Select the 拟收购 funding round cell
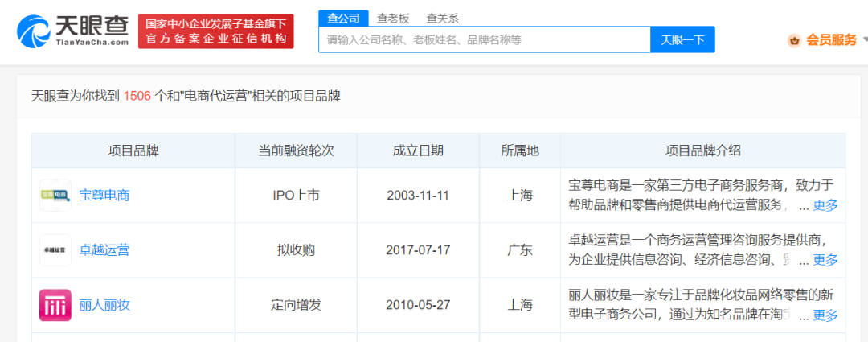Viewport: 868px width, 342px height. (x=296, y=250)
